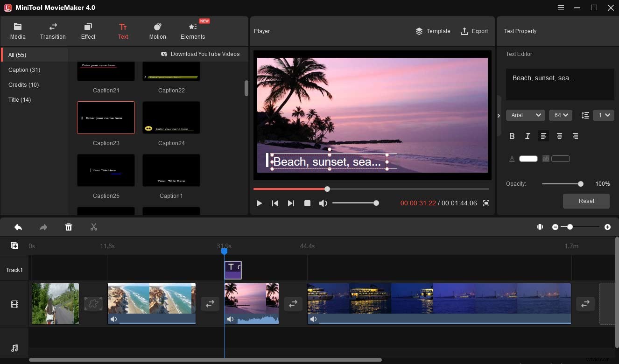Reset text property settings
619x364 pixels.
point(586,201)
